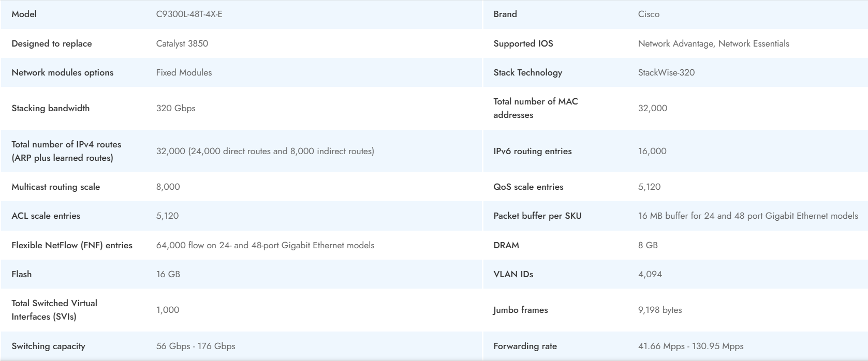Viewport: 868px width, 361px height.
Task: Click the Jumbo frames label
Action: [x=520, y=310]
